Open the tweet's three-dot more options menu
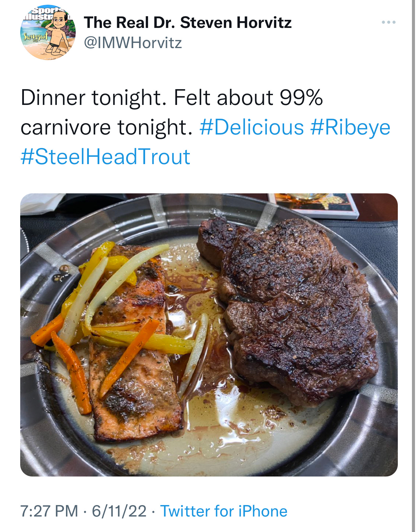 click(x=388, y=23)
